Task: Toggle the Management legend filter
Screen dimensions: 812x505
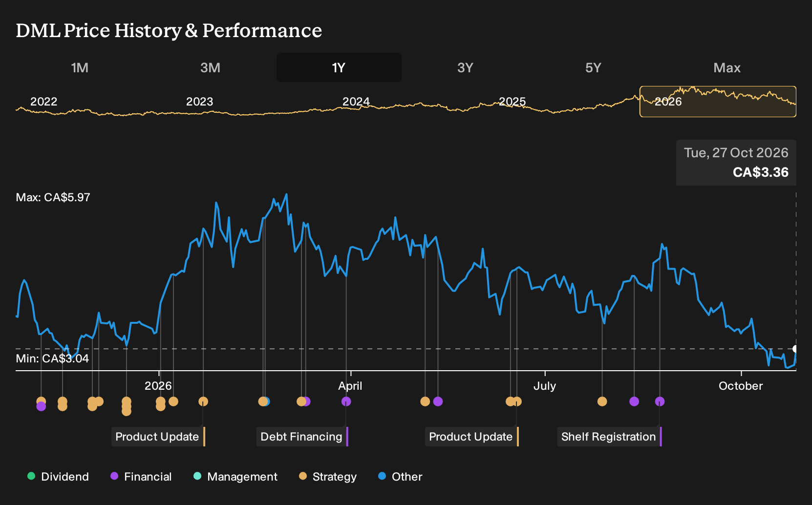Action: (235, 477)
